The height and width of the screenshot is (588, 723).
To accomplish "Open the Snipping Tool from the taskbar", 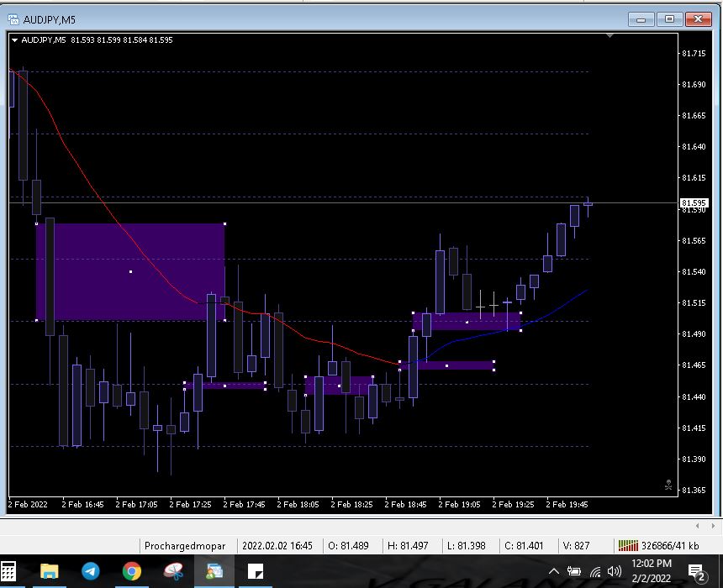I will pos(173,571).
